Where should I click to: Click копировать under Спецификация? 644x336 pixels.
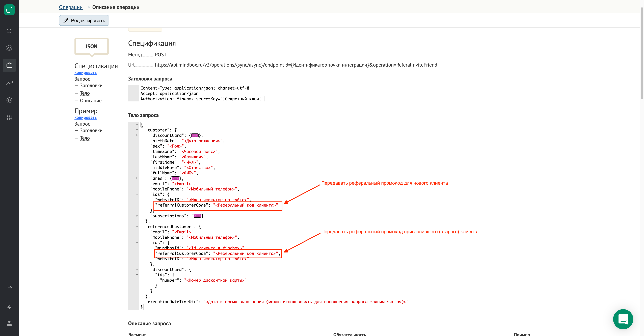point(86,72)
